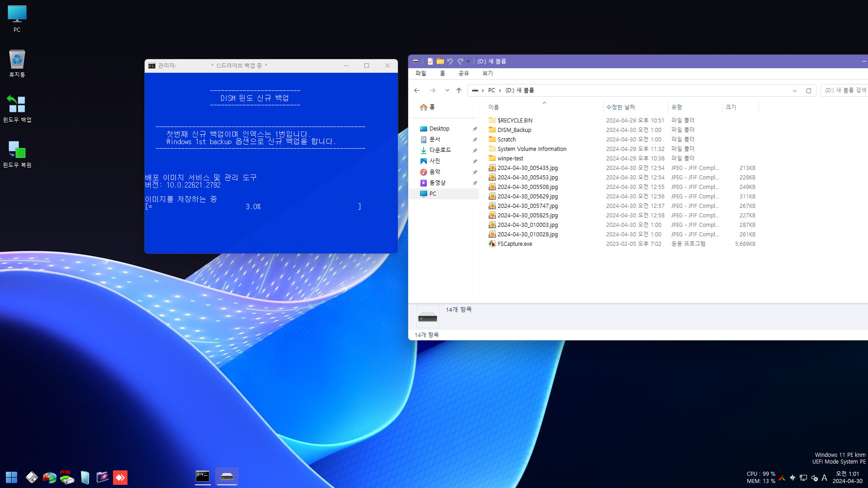Screen dimensions: 868x488
Task: Click the chevron after PC in address bar
Action: click(x=500, y=90)
